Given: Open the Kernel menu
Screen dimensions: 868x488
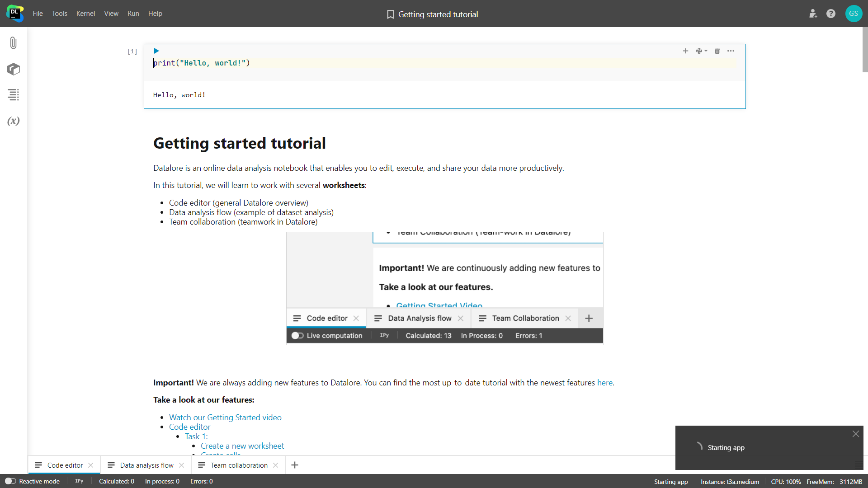Looking at the screenshot, I should (x=85, y=14).
